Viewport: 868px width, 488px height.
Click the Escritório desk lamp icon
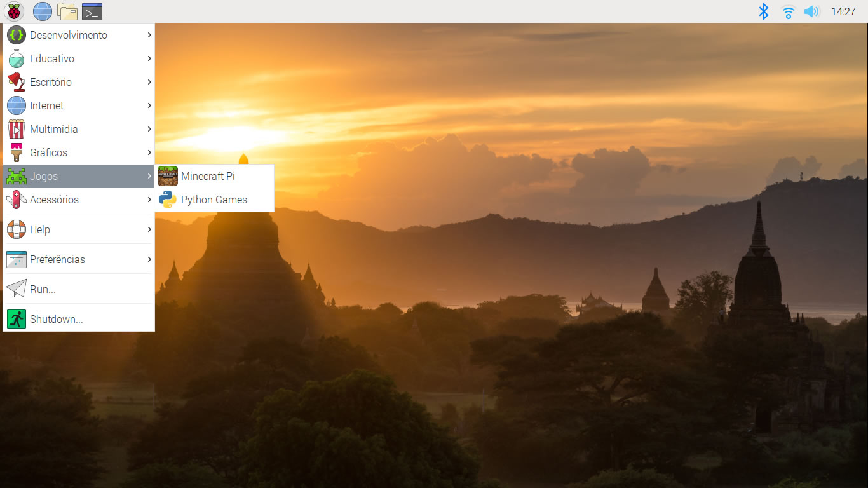click(17, 82)
